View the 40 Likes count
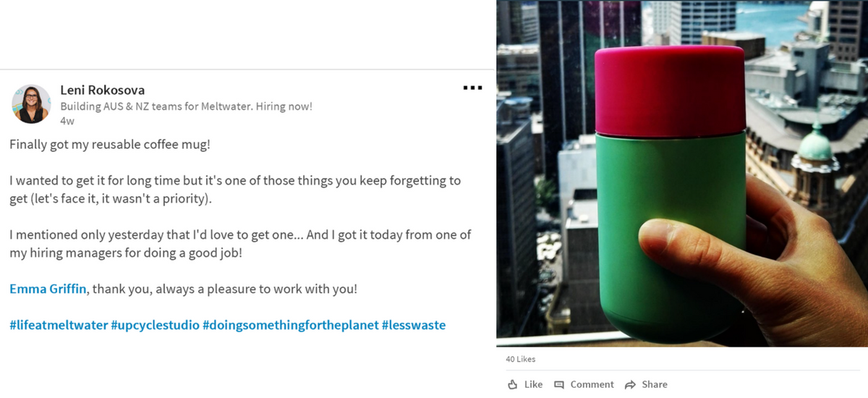This screenshot has width=868, height=398. 521,359
